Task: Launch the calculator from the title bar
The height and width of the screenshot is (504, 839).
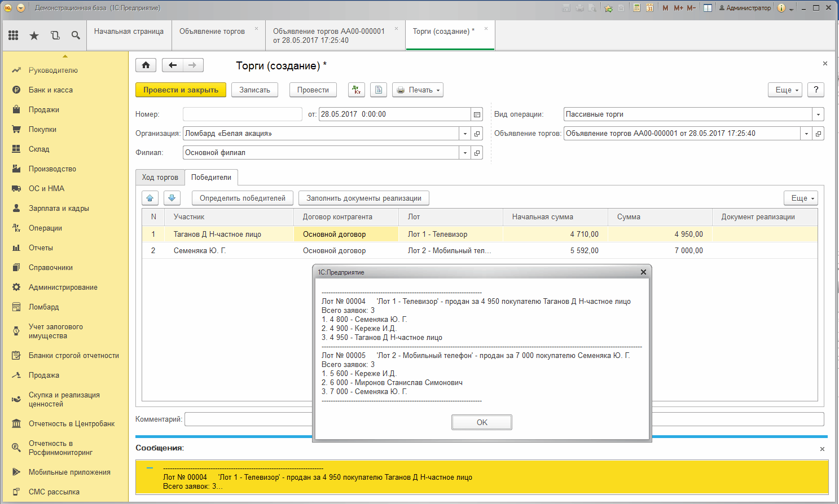Action: pyautogui.click(x=636, y=8)
